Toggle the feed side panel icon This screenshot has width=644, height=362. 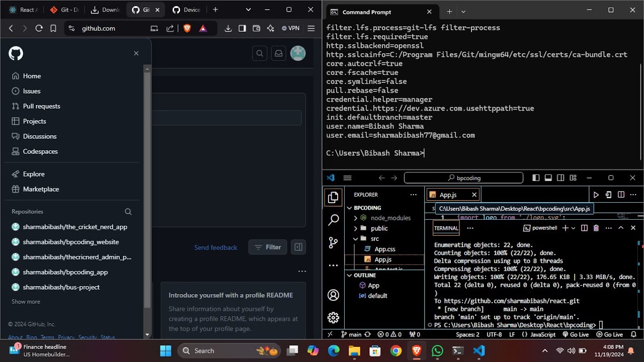click(x=298, y=247)
